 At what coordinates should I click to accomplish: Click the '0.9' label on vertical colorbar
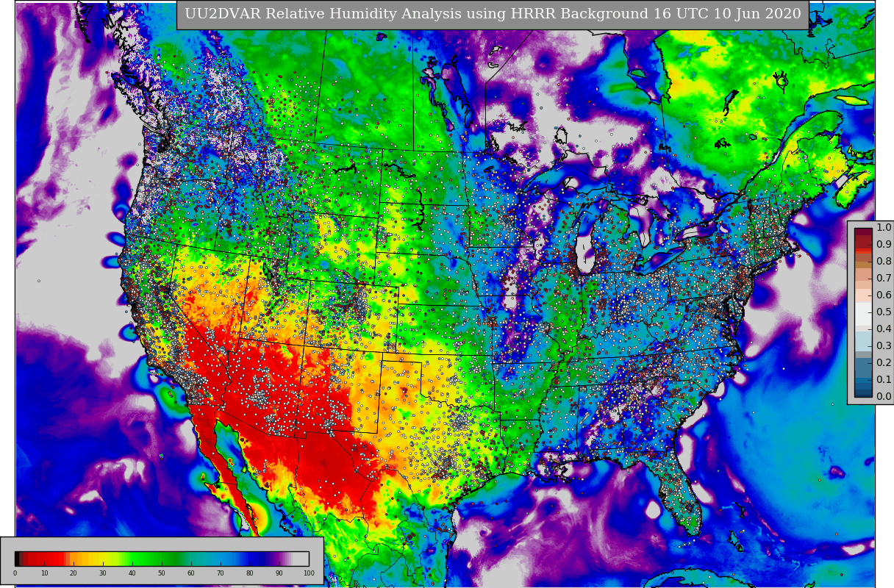coord(884,245)
